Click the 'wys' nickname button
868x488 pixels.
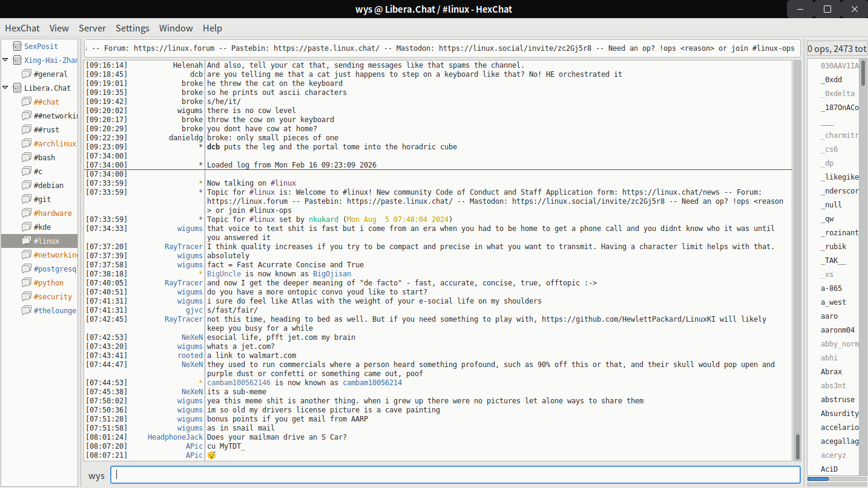coord(96,475)
